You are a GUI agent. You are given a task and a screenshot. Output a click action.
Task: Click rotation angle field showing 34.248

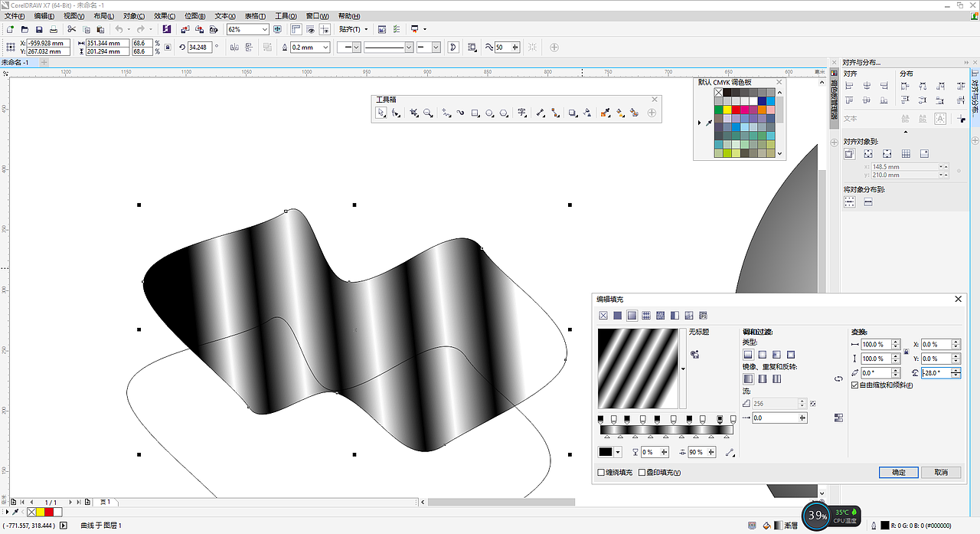(200, 47)
